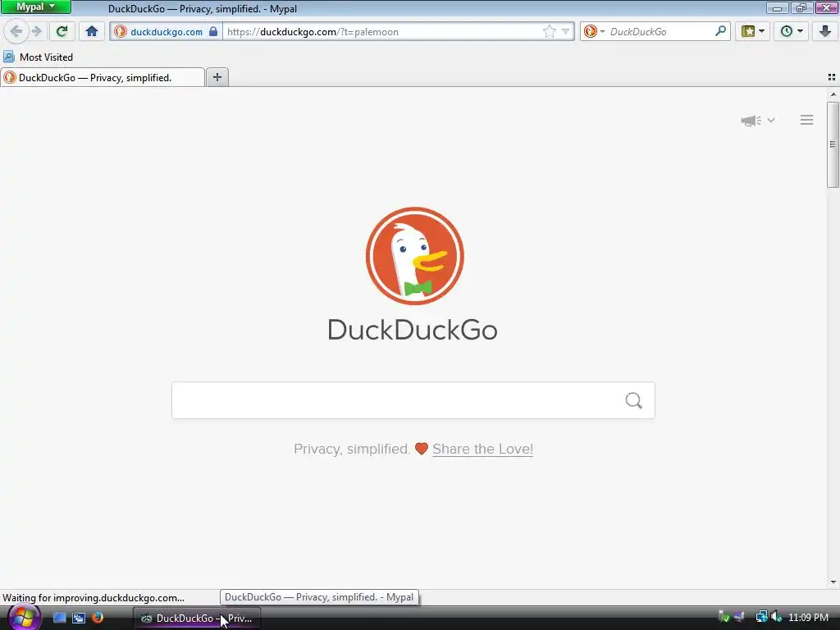Open the List all tabs button
The width and height of the screenshot is (840, 630).
pyautogui.click(x=832, y=77)
